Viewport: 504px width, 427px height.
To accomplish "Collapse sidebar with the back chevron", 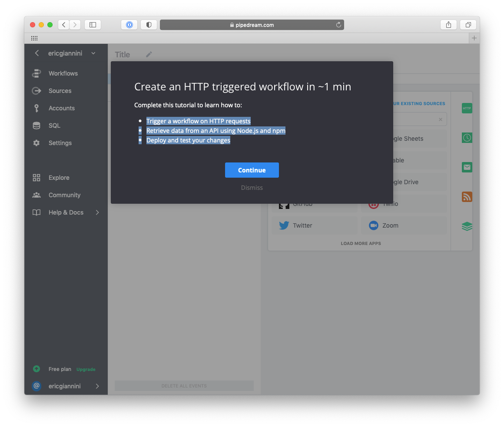I will point(37,53).
